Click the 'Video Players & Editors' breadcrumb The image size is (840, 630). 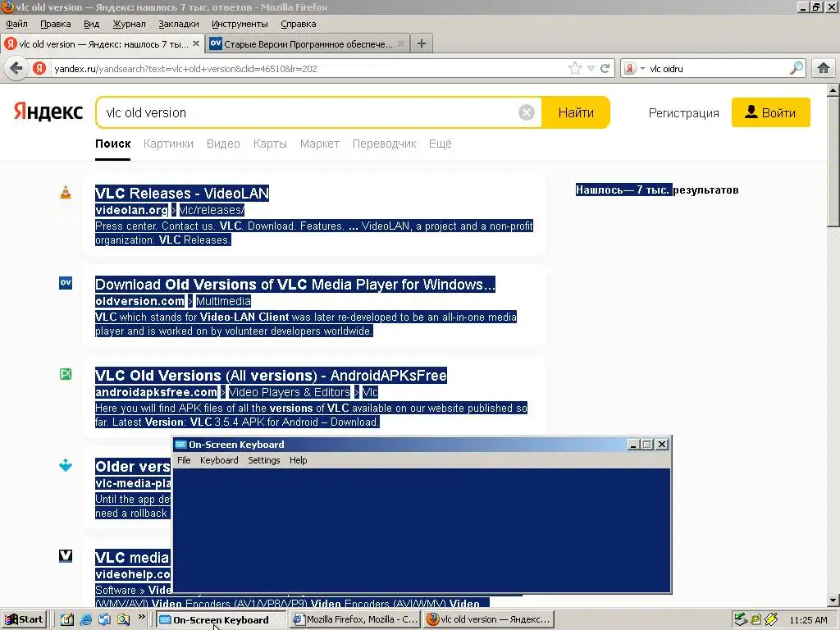(290, 392)
